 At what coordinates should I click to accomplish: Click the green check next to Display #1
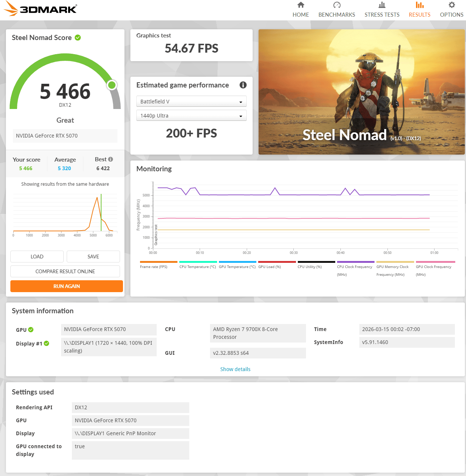pyautogui.click(x=46, y=343)
